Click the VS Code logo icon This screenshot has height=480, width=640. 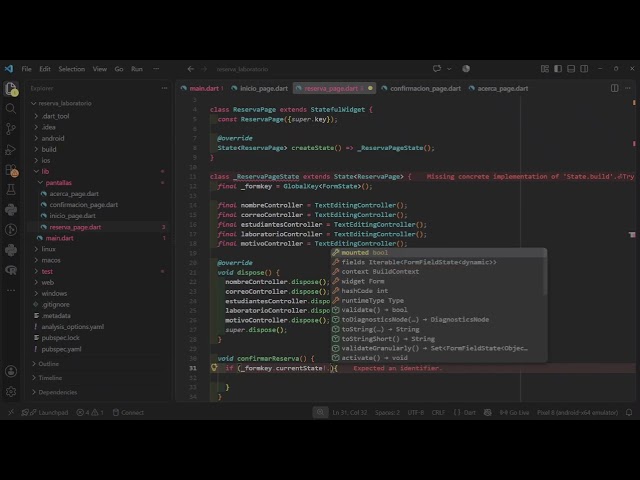pyautogui.click(x=9, y=69)
